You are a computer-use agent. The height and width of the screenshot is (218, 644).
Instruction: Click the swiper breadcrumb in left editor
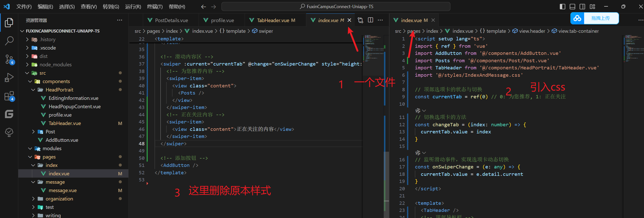coord(263,31)
